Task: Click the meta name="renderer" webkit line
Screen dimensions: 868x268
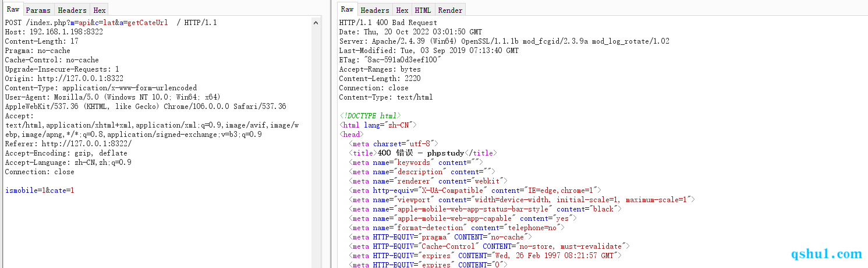Action: pyautogui.click(x=428, y=181)
